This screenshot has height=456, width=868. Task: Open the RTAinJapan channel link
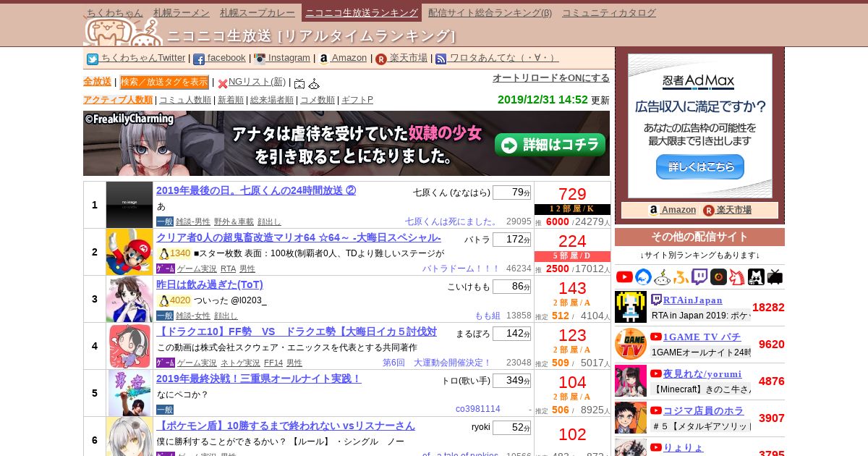pos(693,300)
